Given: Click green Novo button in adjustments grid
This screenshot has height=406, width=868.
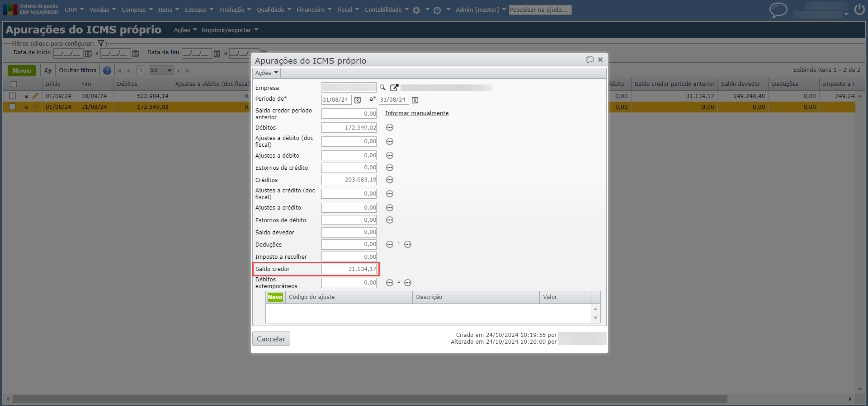Looking at the screenshot, I should [275, 297].
